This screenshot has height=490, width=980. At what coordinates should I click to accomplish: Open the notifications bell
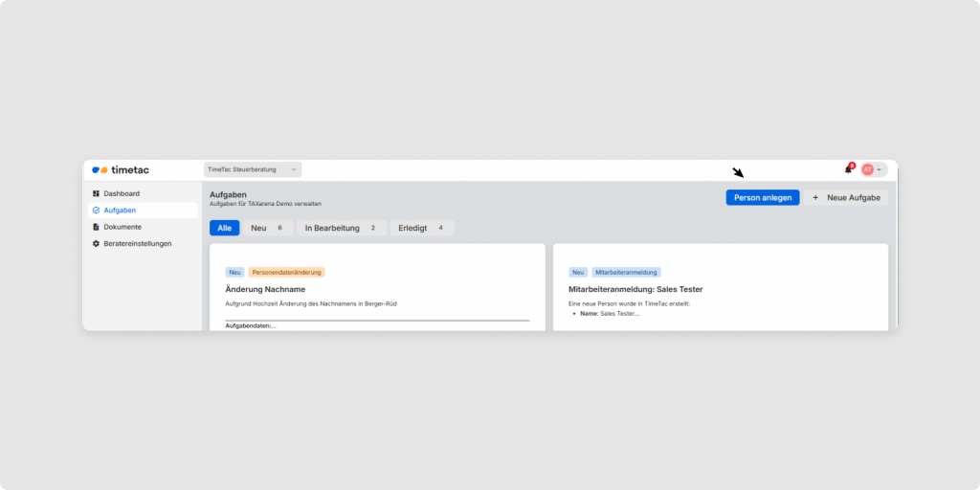coord(848,169)
